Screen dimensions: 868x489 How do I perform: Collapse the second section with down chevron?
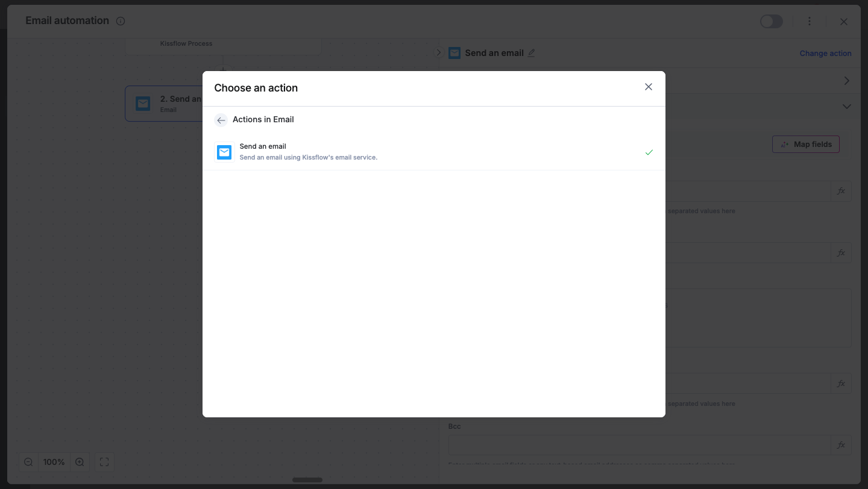pyautogui.click(x=846, y=107)
